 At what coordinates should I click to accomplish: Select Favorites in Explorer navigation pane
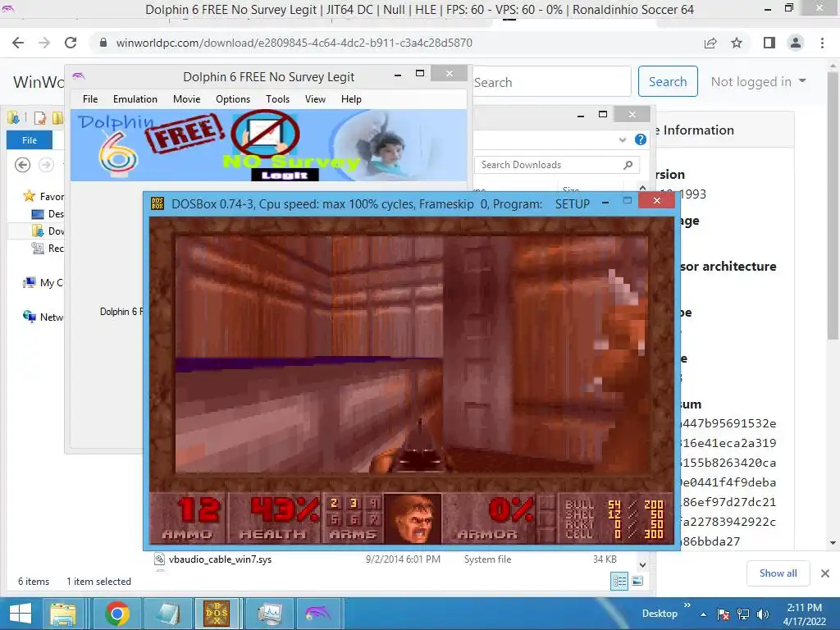tap(43, 197)
